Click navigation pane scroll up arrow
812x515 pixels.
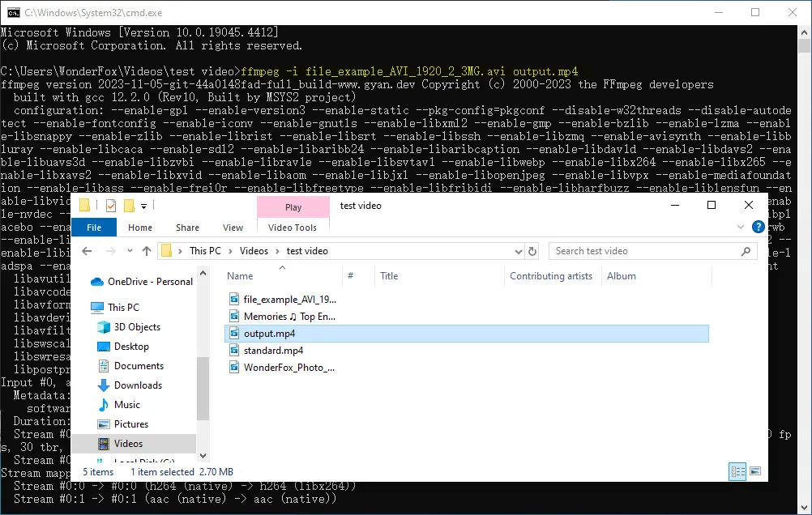coord(203,273)
